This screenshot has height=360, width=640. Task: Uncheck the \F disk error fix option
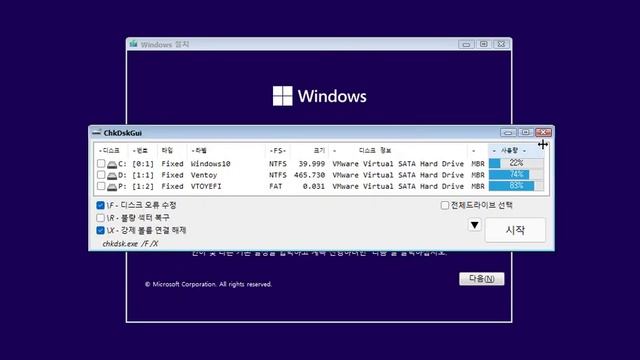coord(100,205)
